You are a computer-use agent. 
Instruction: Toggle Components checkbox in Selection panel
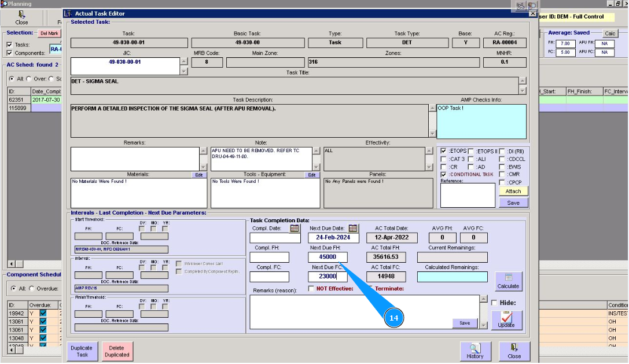pyautogui.click(x=9, y=53)
